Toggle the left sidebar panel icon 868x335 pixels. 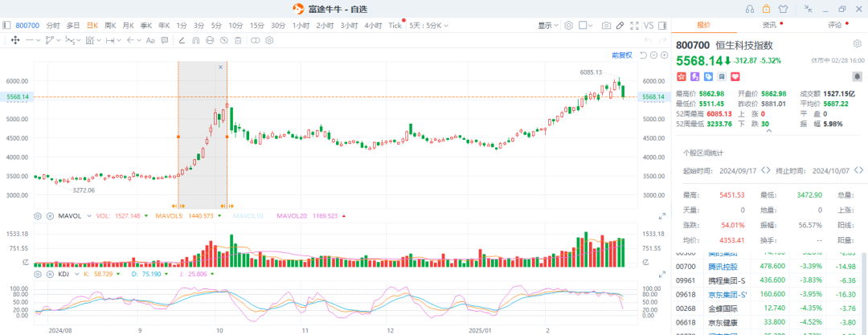coord(6,26)
